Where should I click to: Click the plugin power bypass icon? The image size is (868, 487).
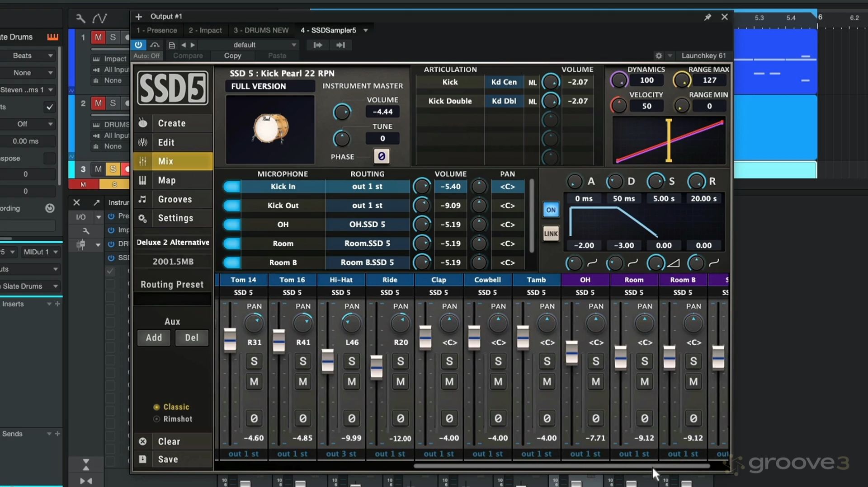click(x=138, y=45)
